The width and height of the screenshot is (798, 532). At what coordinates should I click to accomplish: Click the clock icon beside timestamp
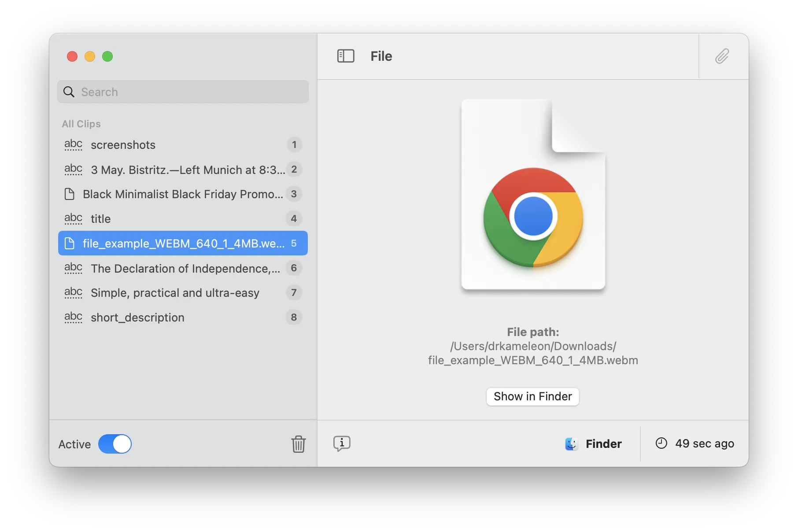[x=661, y=443]
